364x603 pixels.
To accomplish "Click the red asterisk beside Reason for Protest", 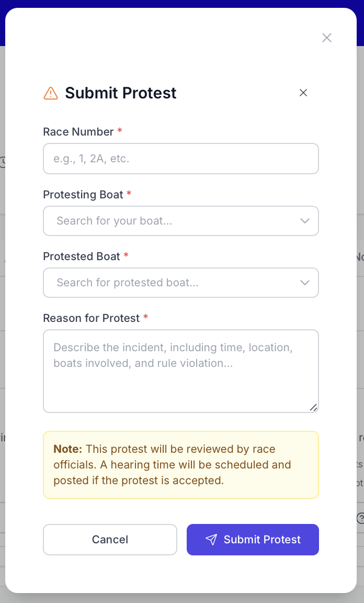I will pos(145,318).
